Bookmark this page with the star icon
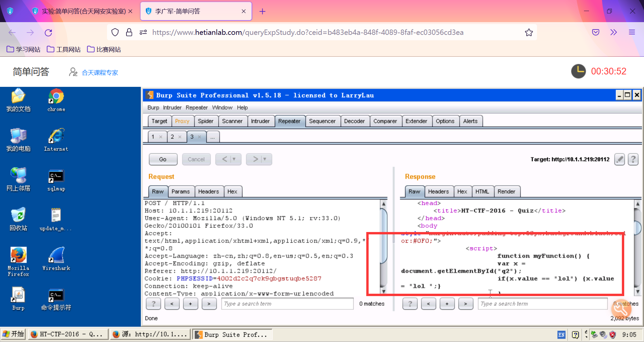Image resolution: width=644 pixels, height=342 pixels. (x=529, y=33)
